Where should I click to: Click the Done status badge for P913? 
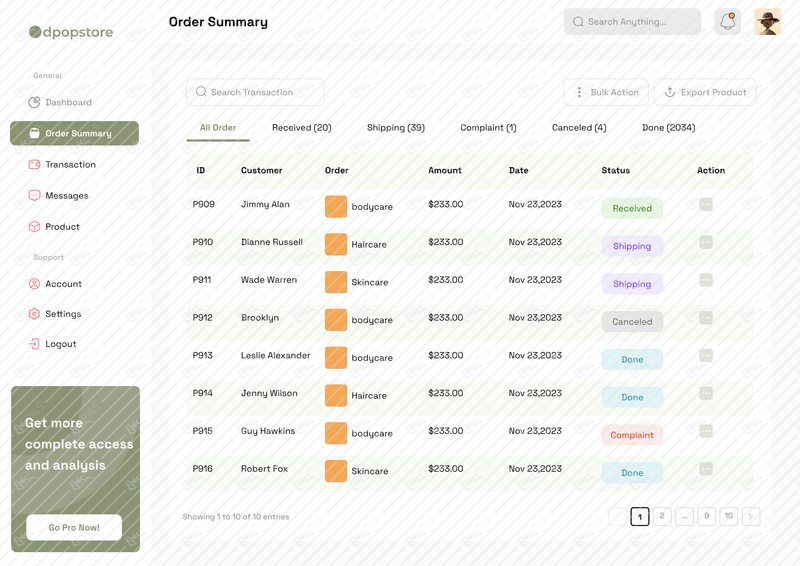(x=632, y=359)
